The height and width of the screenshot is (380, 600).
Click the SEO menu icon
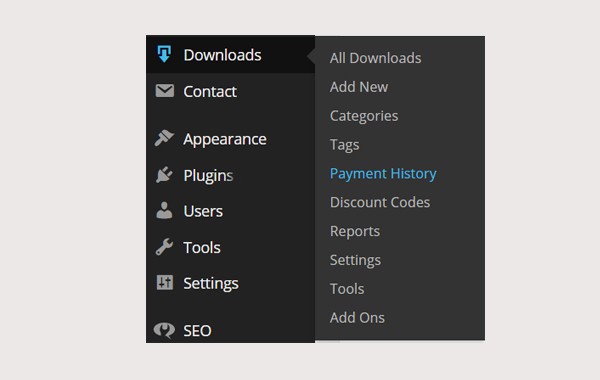click(x=164, y=330)
